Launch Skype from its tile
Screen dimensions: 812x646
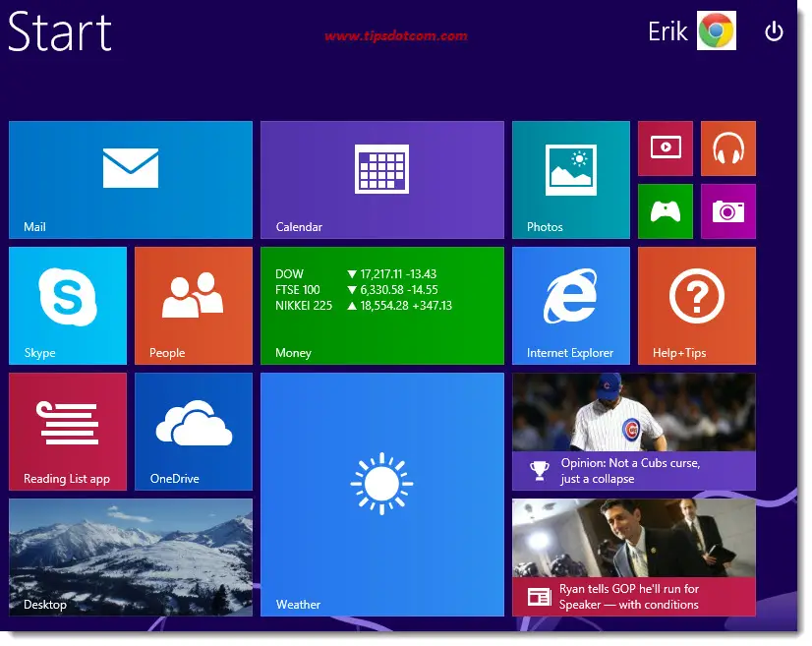pyautogui.click(x=68, y=306)
